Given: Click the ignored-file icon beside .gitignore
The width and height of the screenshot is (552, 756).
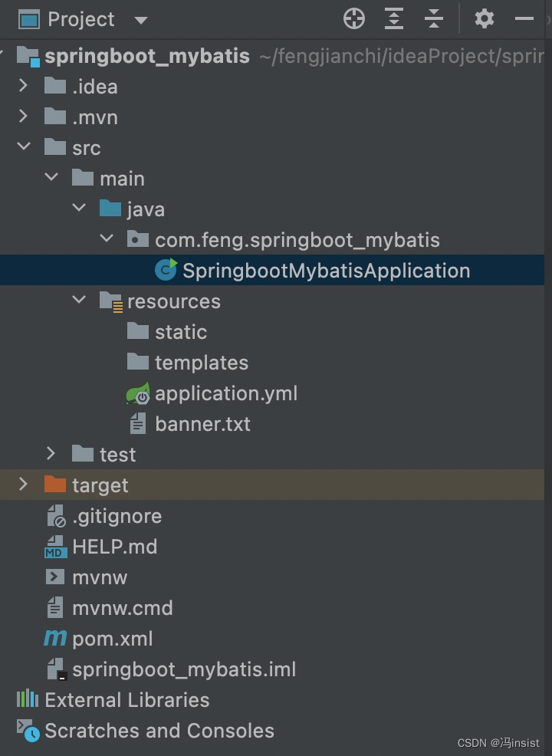Looking at the screenshot, I should coord(54,515).
